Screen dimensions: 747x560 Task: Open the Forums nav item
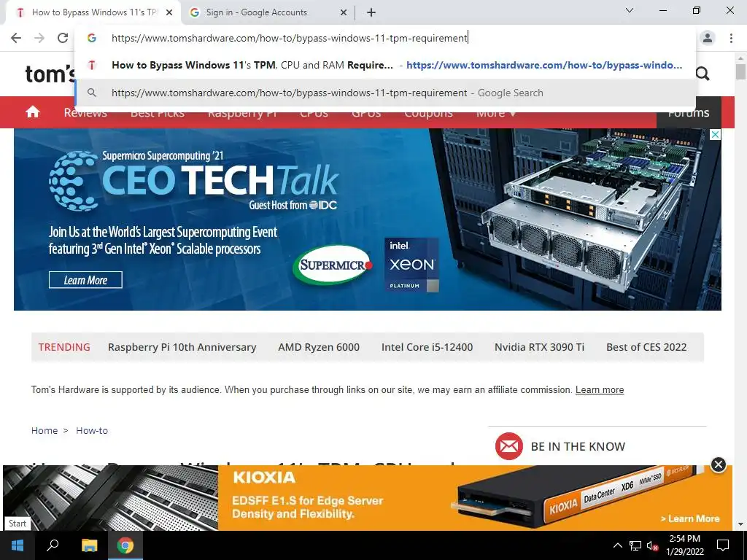point(689,113)
